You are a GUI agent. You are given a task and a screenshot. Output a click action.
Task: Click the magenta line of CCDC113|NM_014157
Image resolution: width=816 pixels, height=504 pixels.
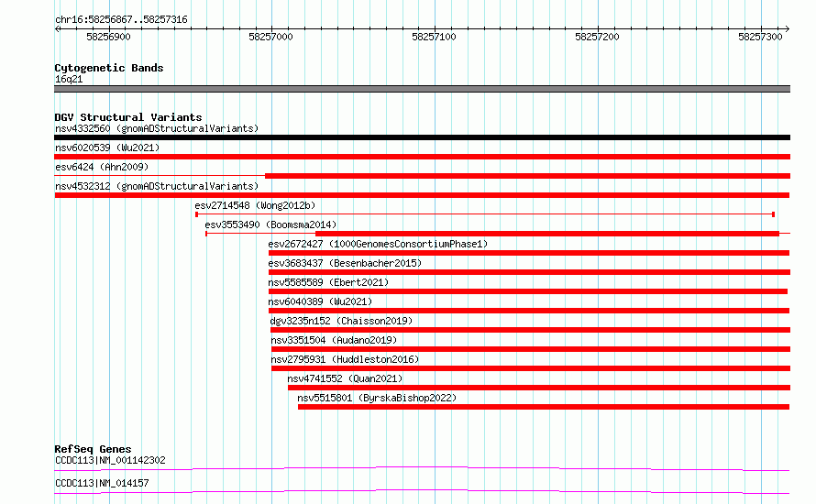(x=422, y=491)
